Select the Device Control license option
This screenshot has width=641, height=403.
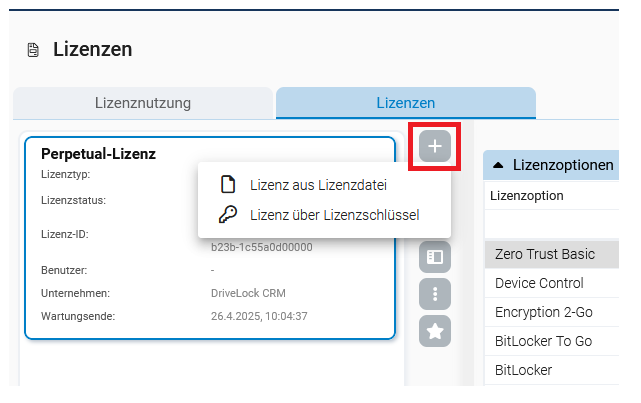(x=539, y=283)
